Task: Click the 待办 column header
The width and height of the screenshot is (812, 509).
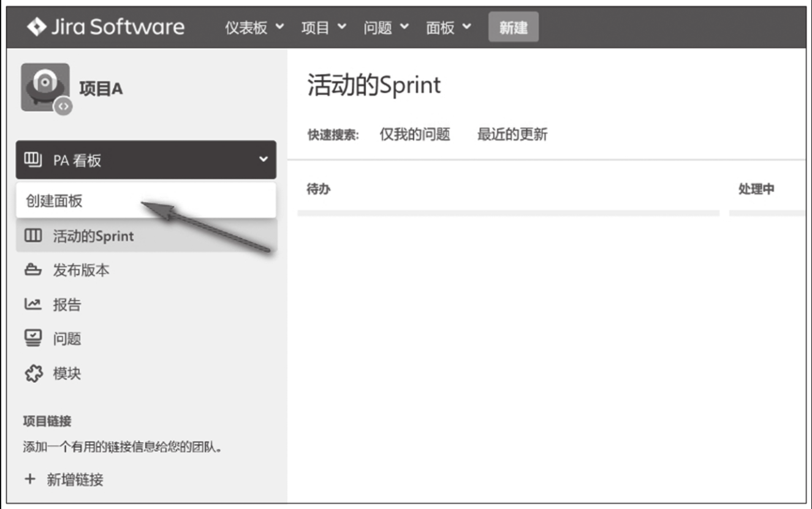Action: (x=319, y=189)
